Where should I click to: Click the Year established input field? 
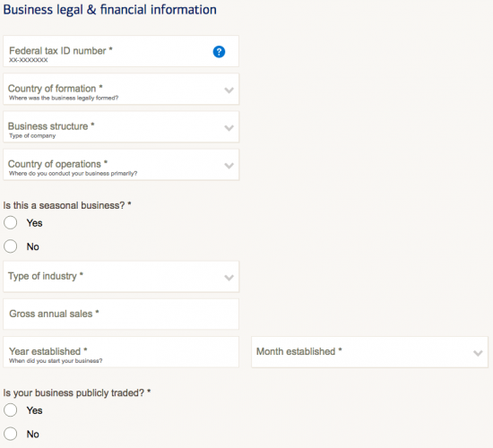point(121,352)
